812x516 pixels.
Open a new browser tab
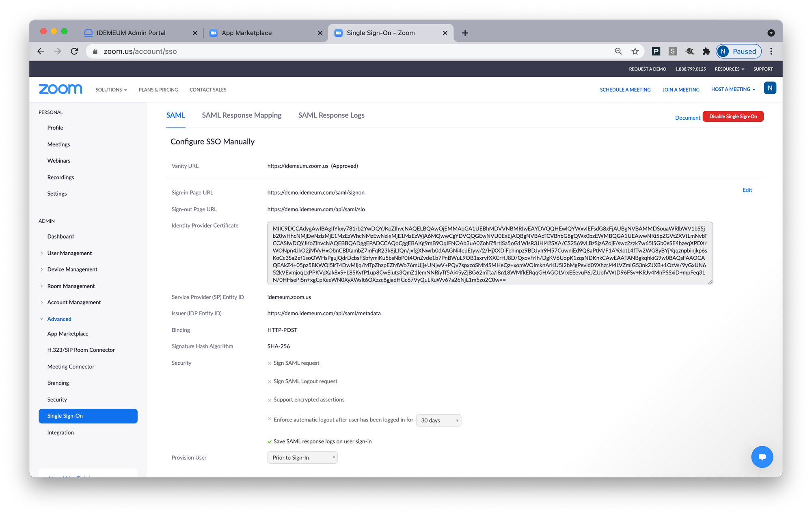click(x=465, y=33)
